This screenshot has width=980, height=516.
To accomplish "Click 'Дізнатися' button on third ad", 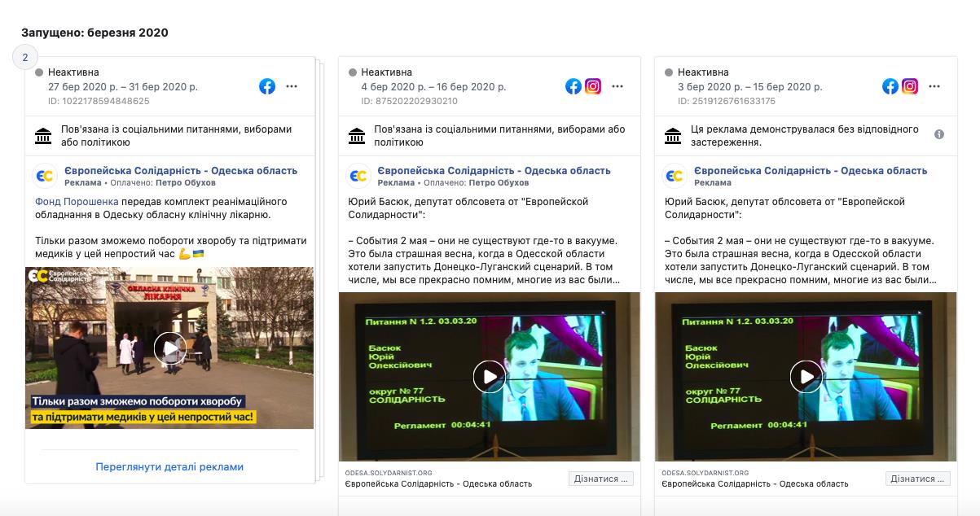I will coord(917,479).
